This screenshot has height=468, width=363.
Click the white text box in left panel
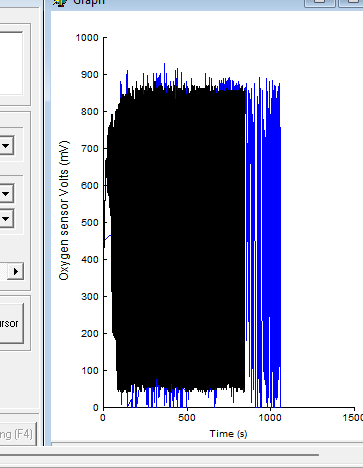tap(11, 63)
